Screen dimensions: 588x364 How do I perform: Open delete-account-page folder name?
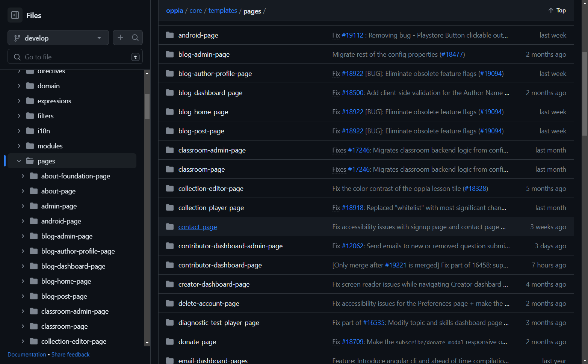[209, 303]
